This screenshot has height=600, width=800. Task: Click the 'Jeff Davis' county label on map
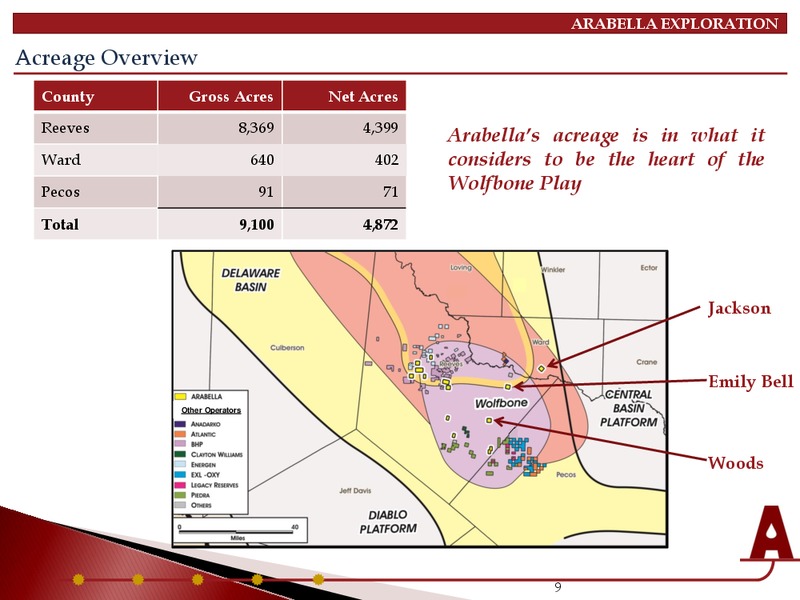click(355, 491)
